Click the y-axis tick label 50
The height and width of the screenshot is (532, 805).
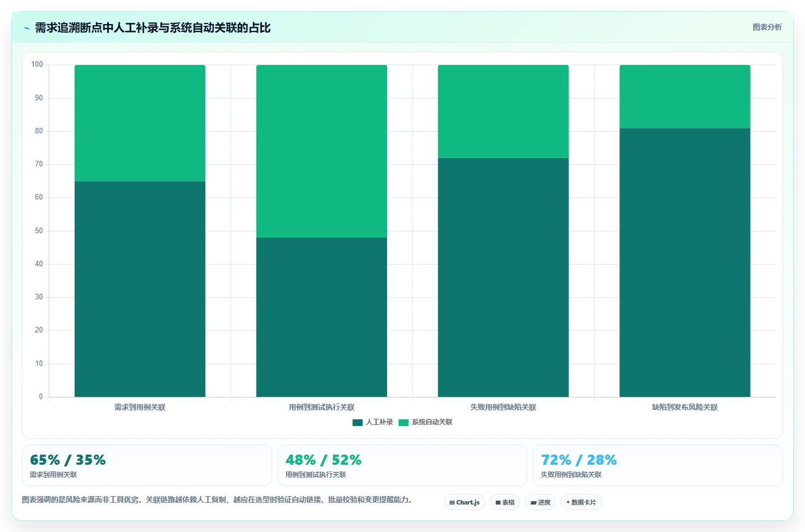pyautogui.click(x=39, y=231)
